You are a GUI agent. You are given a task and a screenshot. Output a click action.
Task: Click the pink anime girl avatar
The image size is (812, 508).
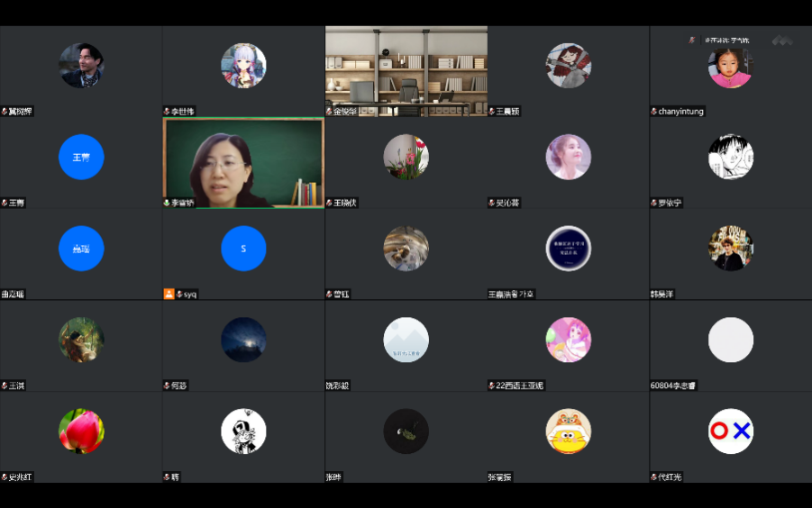coord(568,340)
